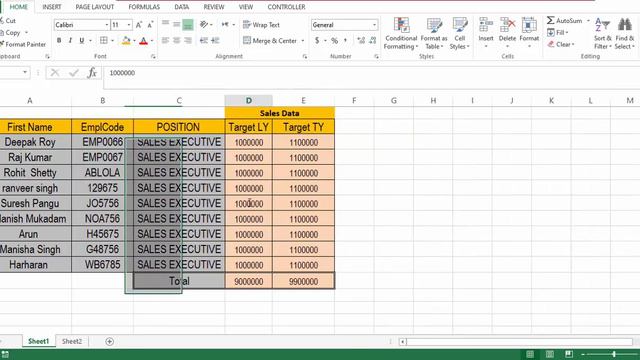
Task: Click Increase Indent icon
Action: point(215,40)
